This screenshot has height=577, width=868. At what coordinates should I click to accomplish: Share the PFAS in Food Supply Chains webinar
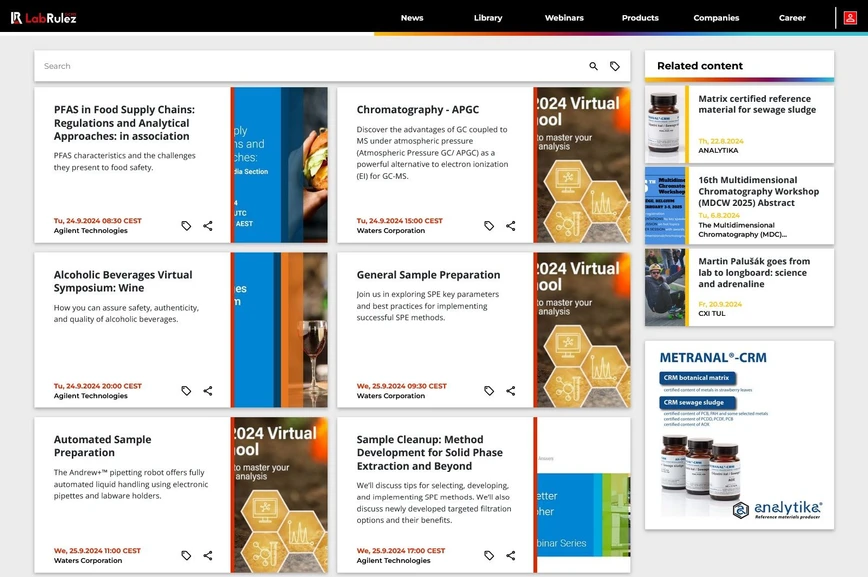pyautogui.click(x=208, y=225)
